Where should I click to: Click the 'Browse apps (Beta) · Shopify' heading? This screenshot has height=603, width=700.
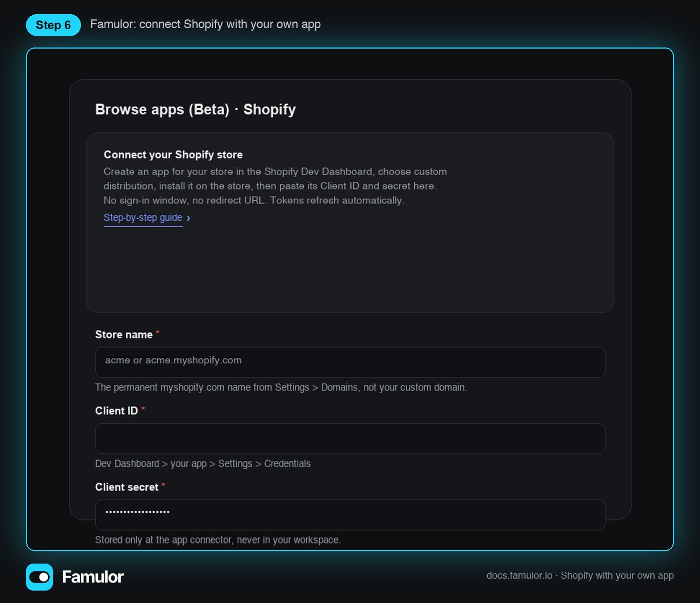(196, 110)
